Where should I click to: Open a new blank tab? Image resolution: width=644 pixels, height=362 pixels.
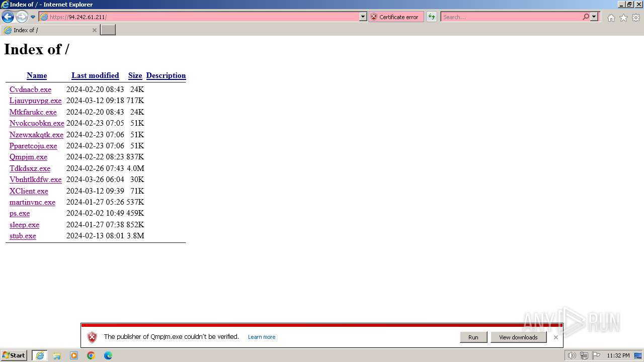[108, 30]
